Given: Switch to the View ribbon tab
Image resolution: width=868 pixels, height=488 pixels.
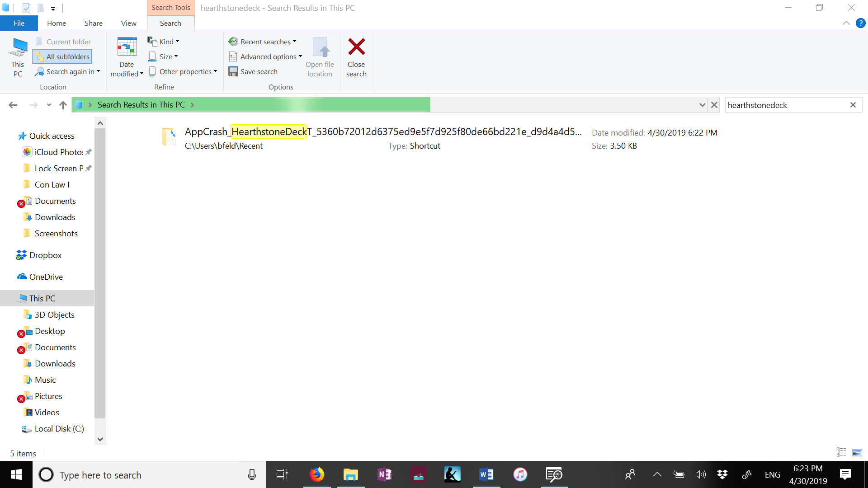Looking at the screenshot, I should [128, 23].
